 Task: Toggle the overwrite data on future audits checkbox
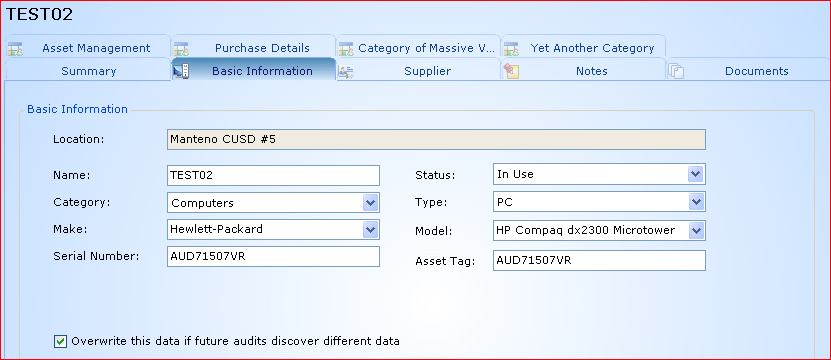point(60,341)
